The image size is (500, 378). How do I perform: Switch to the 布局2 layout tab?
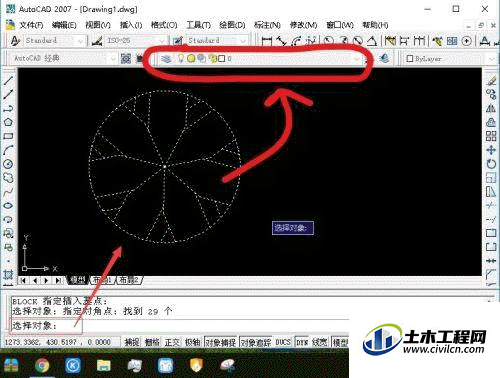point(129,280)
